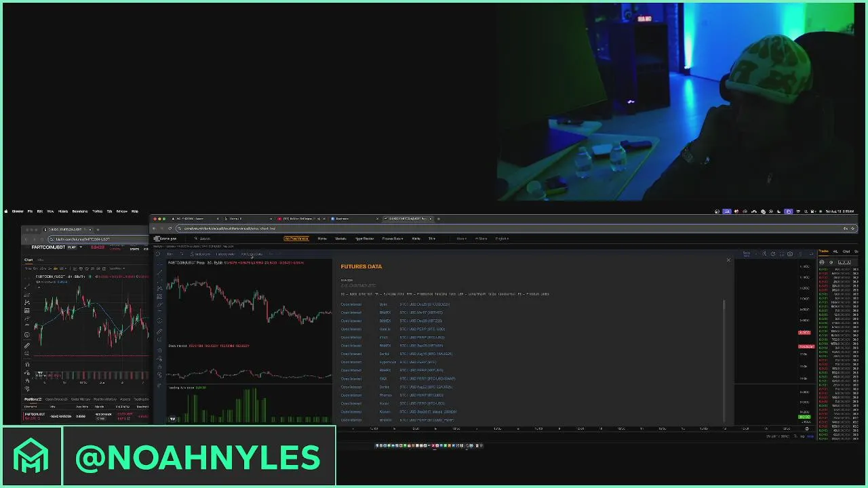Screen dimensions: 868x488
Task: Expand the Last Price dropdown in the left chart toolbar
Action: point(117,268)
